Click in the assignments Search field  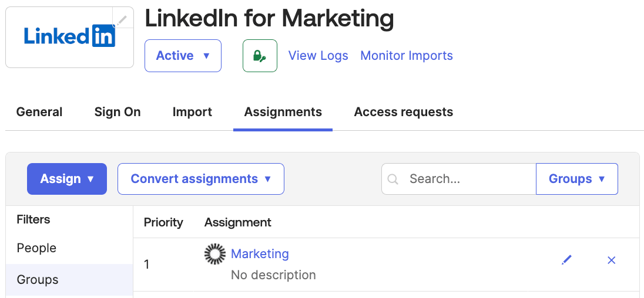[467, 179]
